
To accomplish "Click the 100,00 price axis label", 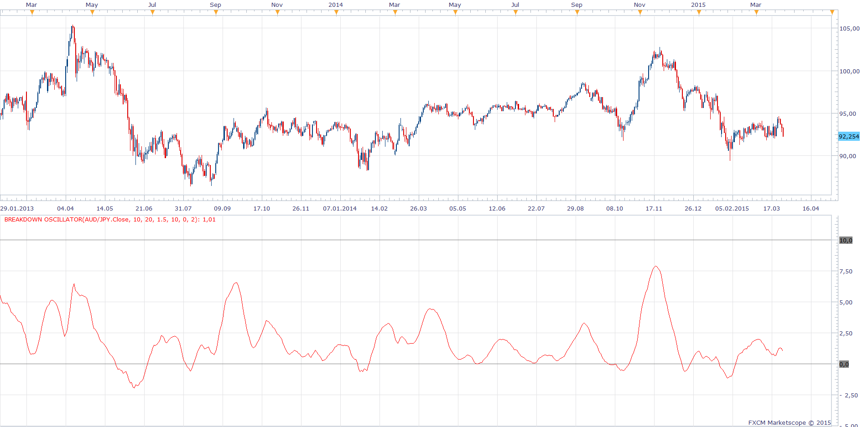I will click(849, 71).
